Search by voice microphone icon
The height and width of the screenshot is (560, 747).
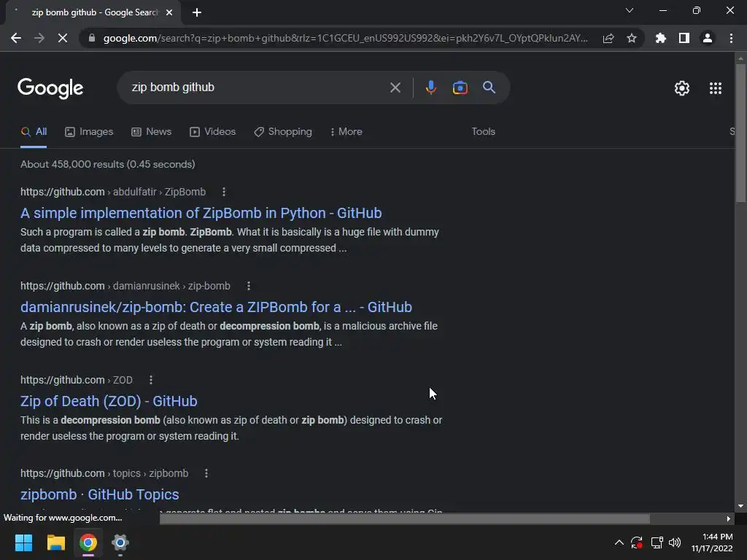click(x=430, y=87)
